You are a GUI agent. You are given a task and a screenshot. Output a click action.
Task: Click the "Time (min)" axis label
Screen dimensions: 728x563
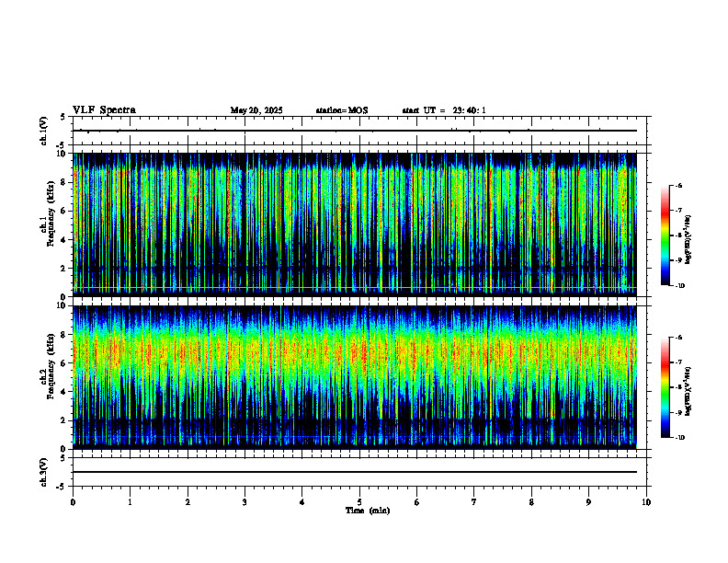click(x=368, y=511)
